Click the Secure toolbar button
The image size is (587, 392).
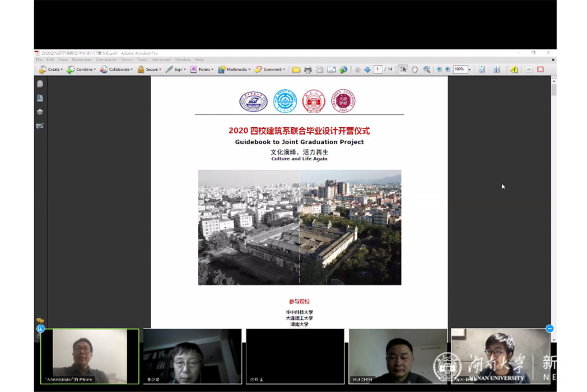point(149,70)
